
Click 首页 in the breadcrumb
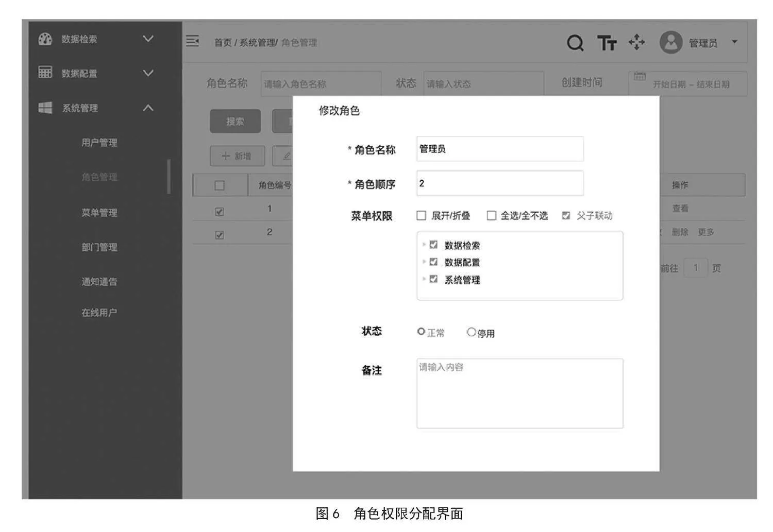223,43
